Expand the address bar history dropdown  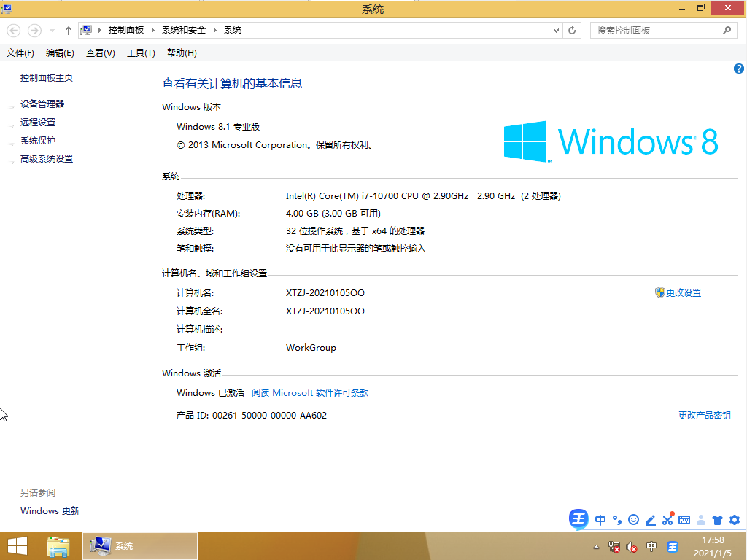pos(556,30)
